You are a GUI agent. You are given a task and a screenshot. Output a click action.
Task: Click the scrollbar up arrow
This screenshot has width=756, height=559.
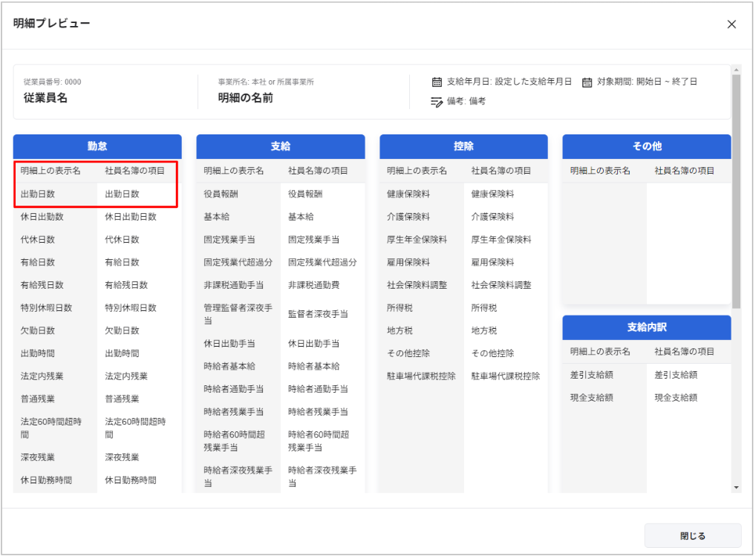click(x=736, y=71)
